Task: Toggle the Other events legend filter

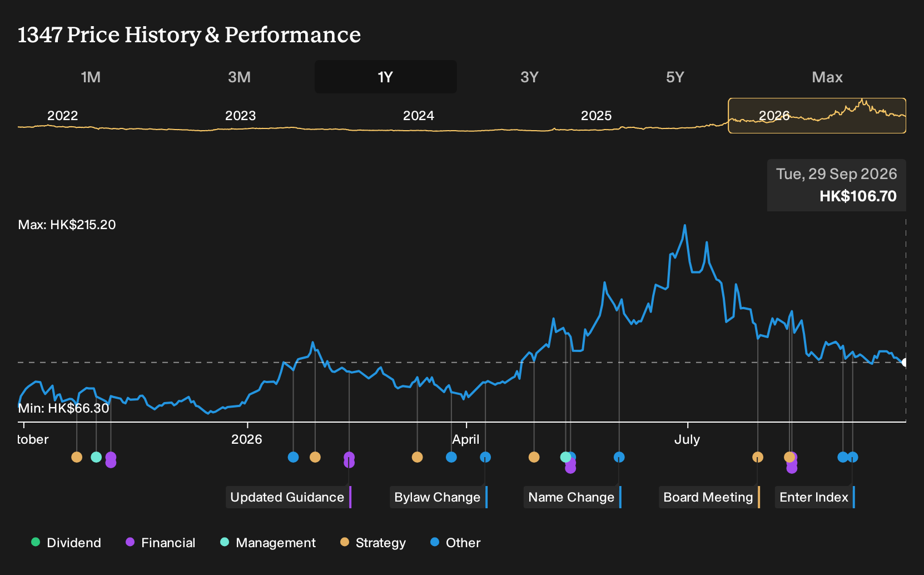Action: [x=455, y=542]
